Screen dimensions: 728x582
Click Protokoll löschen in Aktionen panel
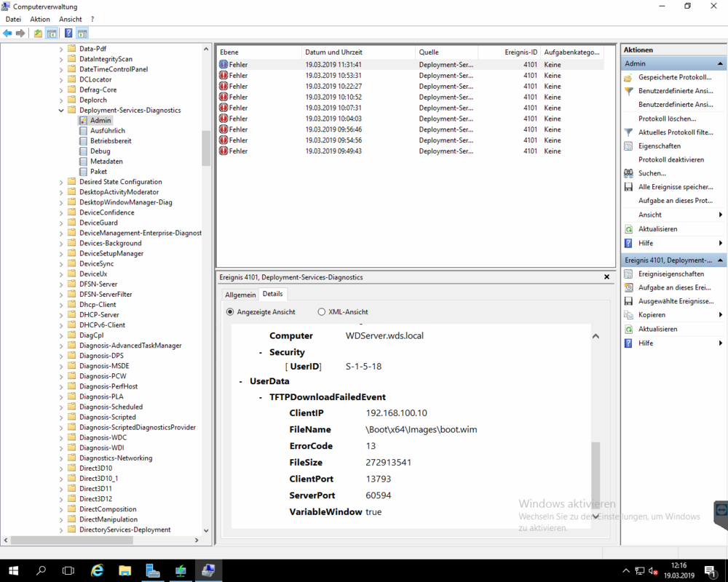point(667,119)
